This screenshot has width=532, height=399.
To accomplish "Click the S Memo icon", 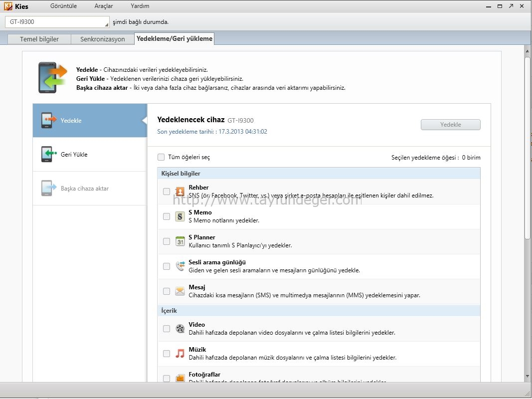I will tap(180, 216).
